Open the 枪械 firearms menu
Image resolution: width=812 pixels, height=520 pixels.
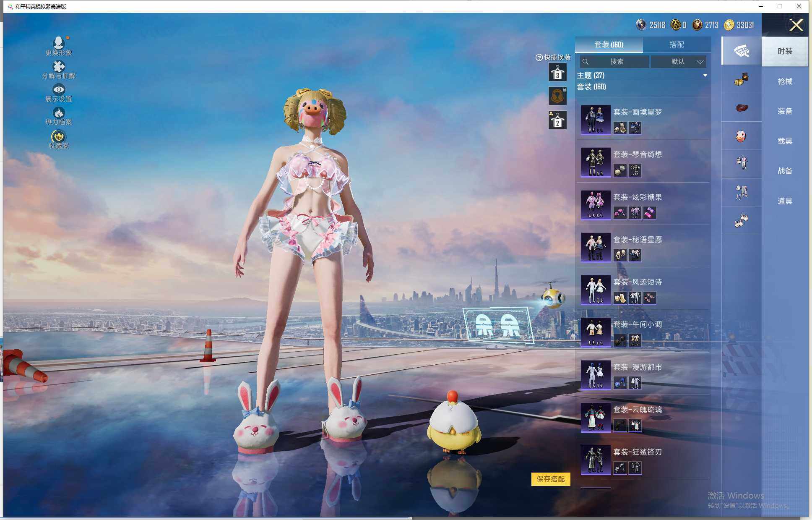(784, 81)
